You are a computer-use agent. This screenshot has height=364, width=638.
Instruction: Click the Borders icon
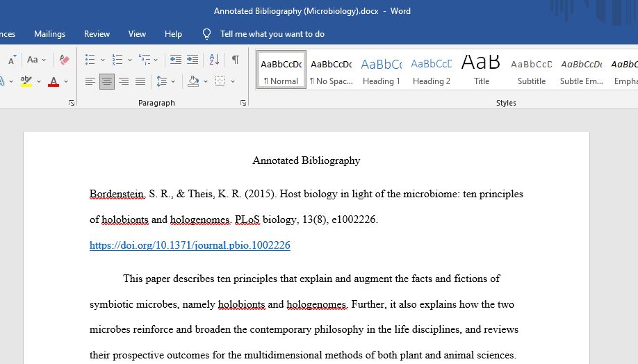coord(220,81)
